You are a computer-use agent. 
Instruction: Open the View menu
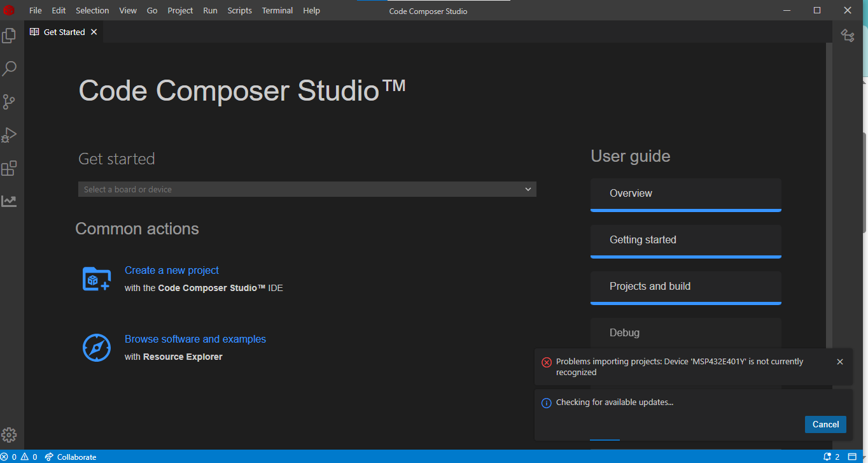(128, 10)
